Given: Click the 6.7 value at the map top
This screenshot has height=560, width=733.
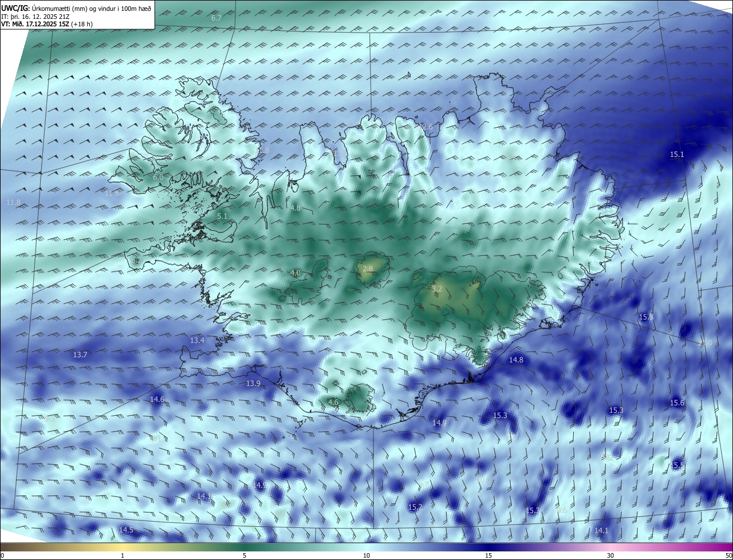Looking at the screenshot, I should [x=216, y=18].
